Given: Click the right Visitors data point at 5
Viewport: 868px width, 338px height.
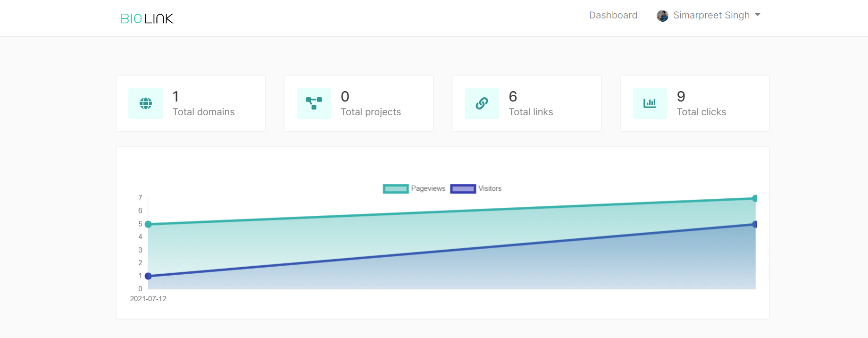Looking at the screenshot, I should [755, 224].
